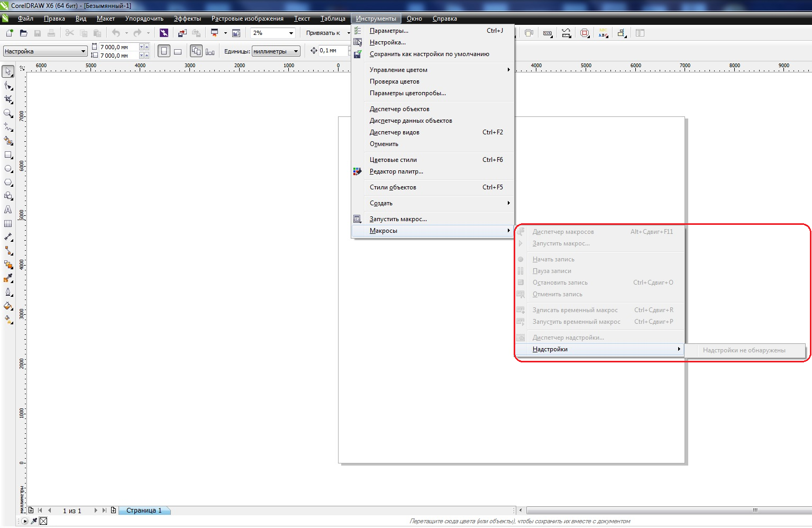Create a new document
Viewport: 812px width, 528px height.
pyautogui.click(x=10, y=33)
